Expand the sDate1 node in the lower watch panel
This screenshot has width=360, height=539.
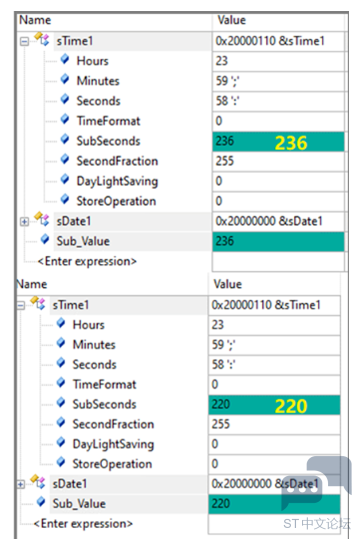(21, 484)
